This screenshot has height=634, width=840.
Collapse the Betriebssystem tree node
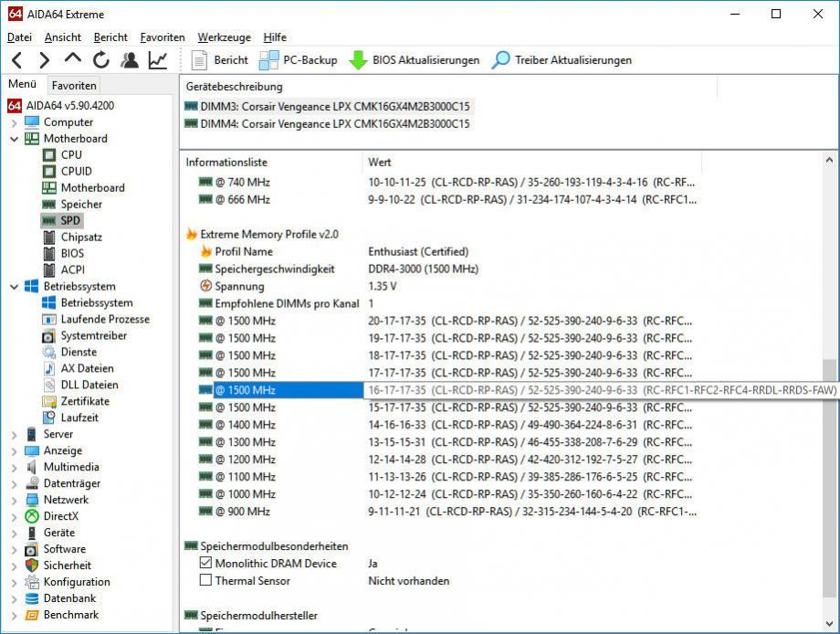pyautogui.click(x=14, y=287)
